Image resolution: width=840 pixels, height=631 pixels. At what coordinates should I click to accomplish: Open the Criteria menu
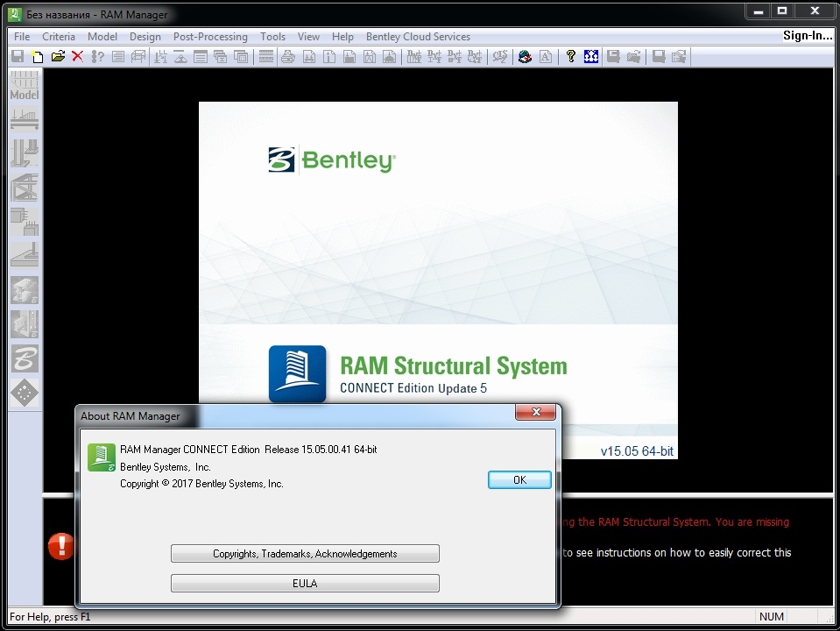click(59, 37)
